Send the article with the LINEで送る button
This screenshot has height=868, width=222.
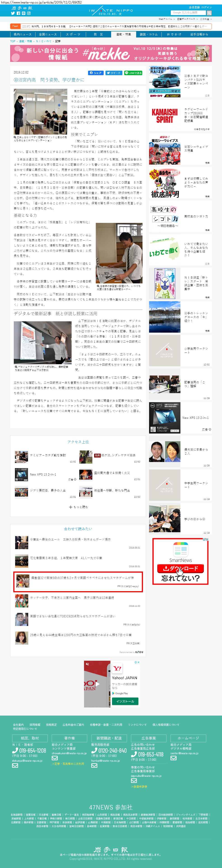(x=133, y=73)
